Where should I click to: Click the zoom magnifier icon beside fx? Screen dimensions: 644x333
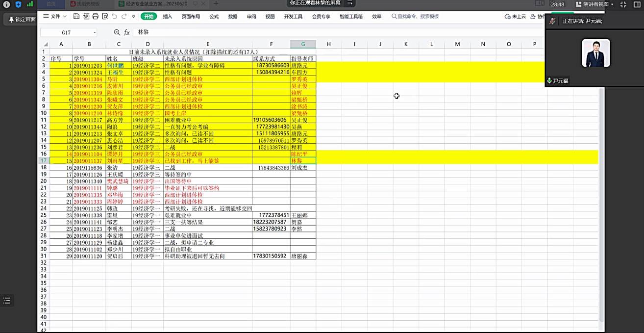pyautogui.click(x=117, y=32)
